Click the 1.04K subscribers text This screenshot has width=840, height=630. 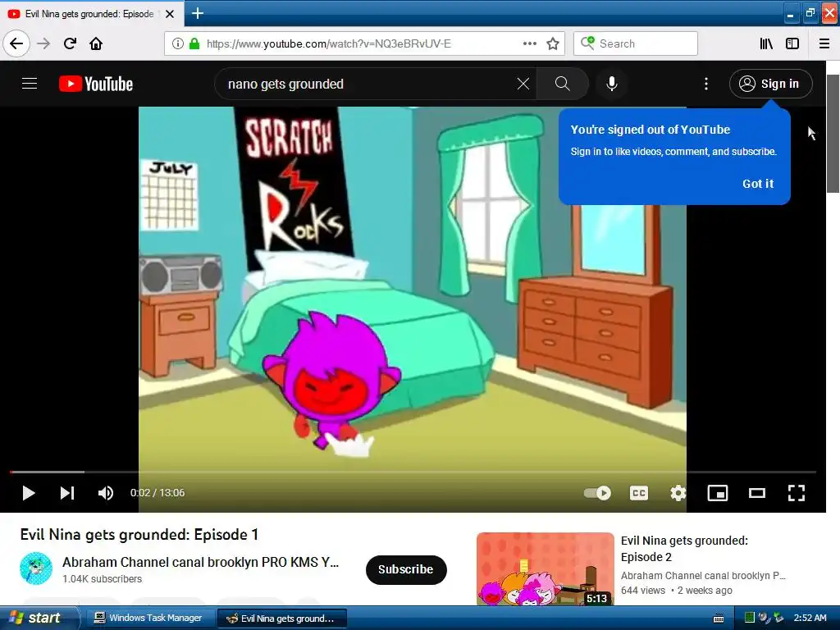pyautogui.click(x=102, y=579)
